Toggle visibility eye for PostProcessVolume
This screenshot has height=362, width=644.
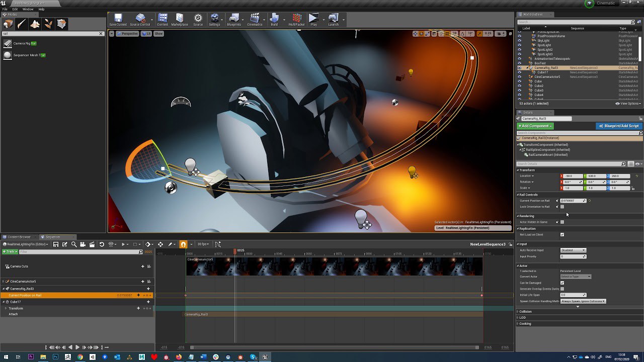[x=520, y=36]
